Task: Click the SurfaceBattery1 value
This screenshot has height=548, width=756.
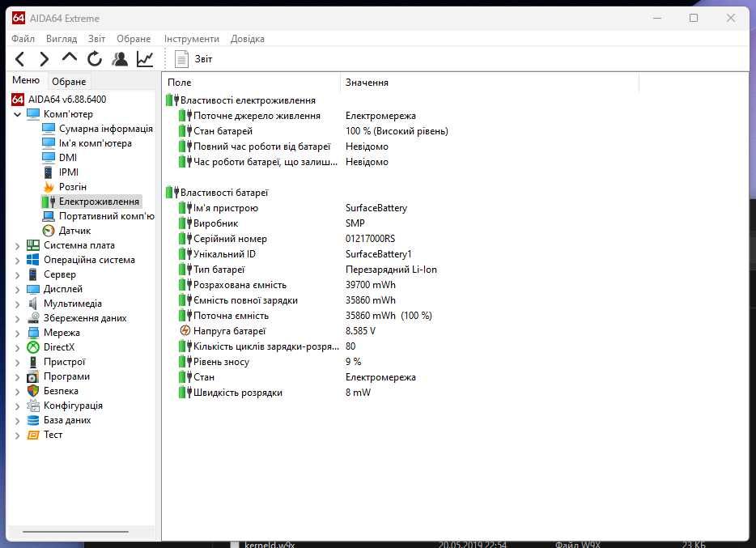Action: [x=379, y=254]
